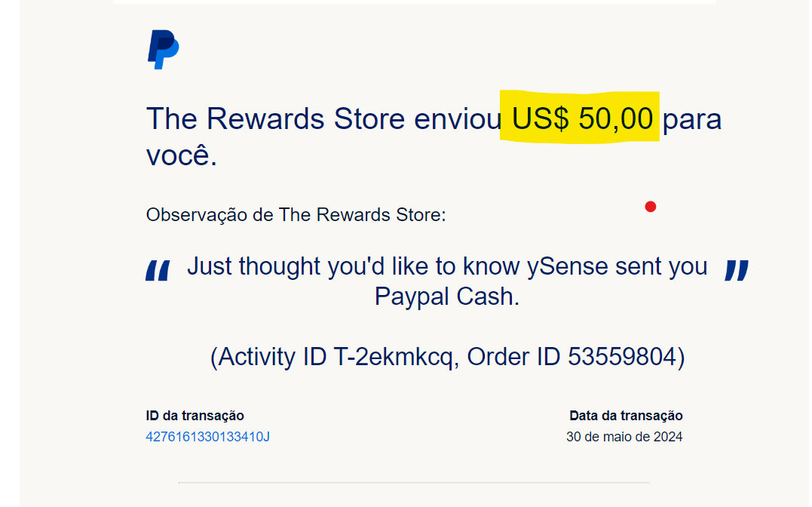Click 'Observação de The Rewards Store:' text
Screen dimensions: 812x507
296,214
